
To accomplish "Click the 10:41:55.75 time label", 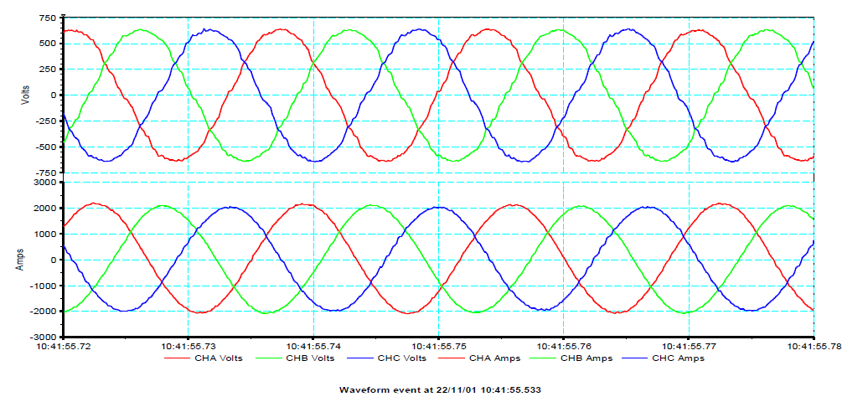I will [x=438, y=346].
